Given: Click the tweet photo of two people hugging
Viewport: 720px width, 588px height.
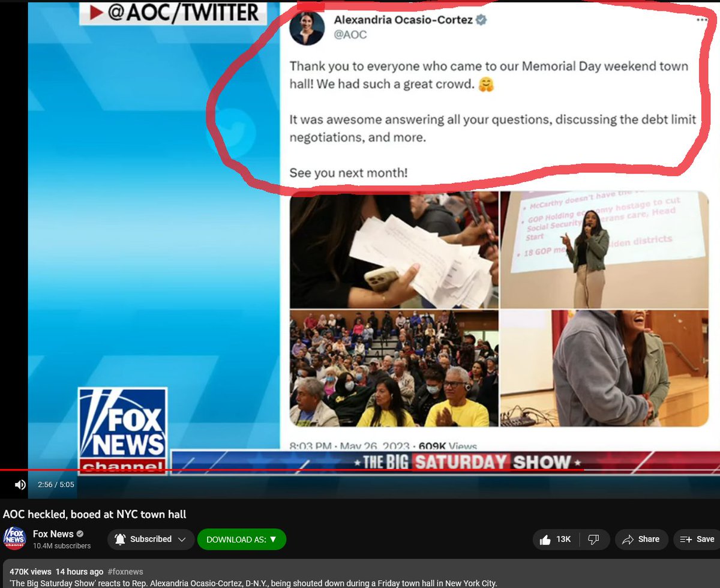Looking at the screenshot, I should pos(604,368).
